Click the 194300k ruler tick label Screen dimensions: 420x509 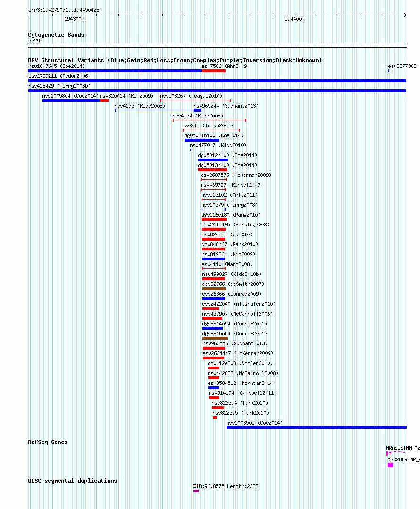click(x=74, y=19)
